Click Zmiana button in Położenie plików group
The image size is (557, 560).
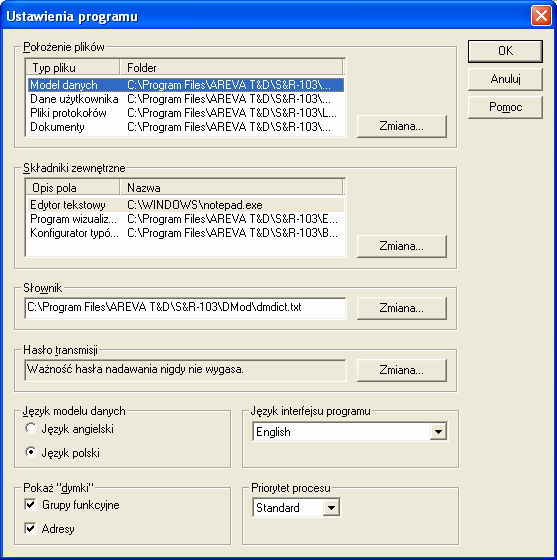402,126
